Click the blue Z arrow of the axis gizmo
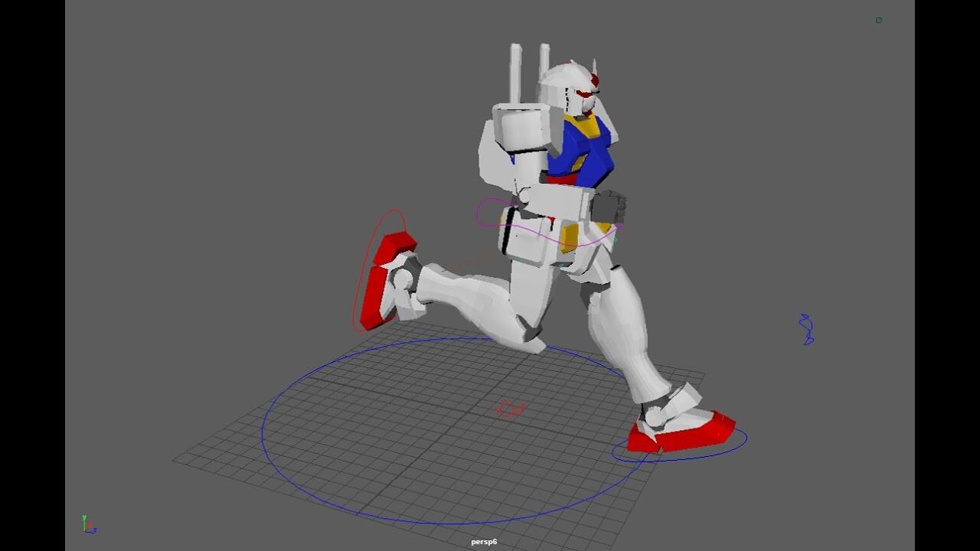980x551 pixels. click(95, 531)
